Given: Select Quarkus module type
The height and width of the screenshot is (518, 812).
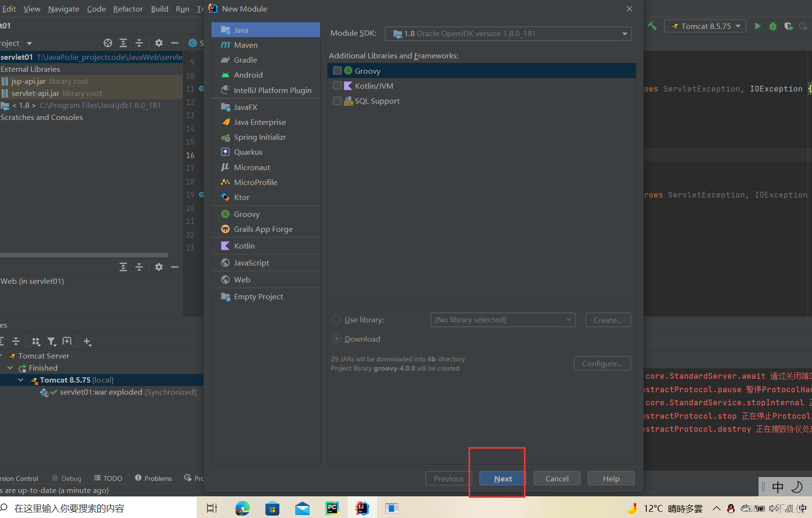Looking at the screenshot, I should point(266,152).
